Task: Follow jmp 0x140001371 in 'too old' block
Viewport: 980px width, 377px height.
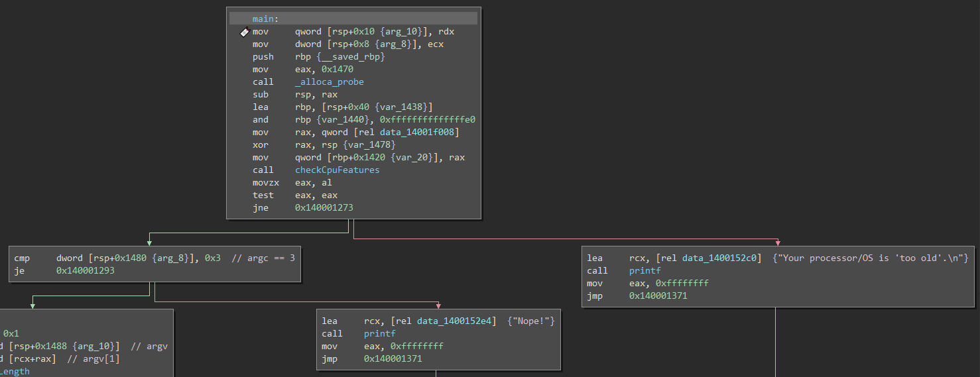Action: click(x=658, y=296)
